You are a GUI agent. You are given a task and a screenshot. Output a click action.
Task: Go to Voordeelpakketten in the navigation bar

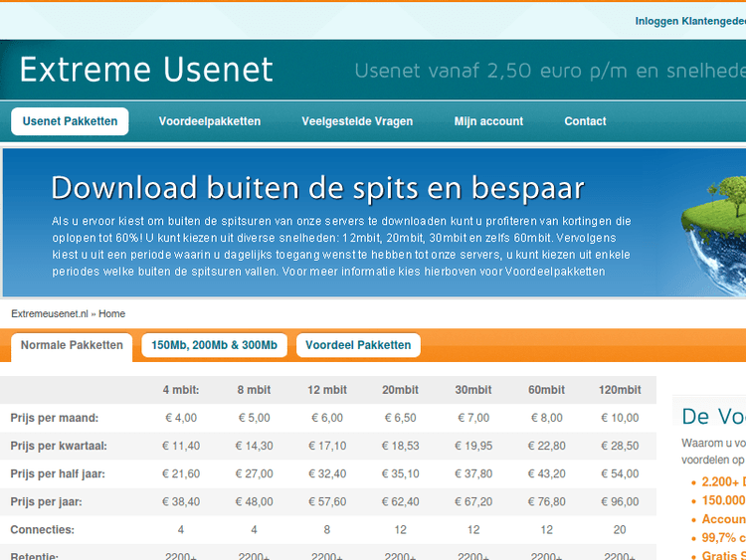210,121
